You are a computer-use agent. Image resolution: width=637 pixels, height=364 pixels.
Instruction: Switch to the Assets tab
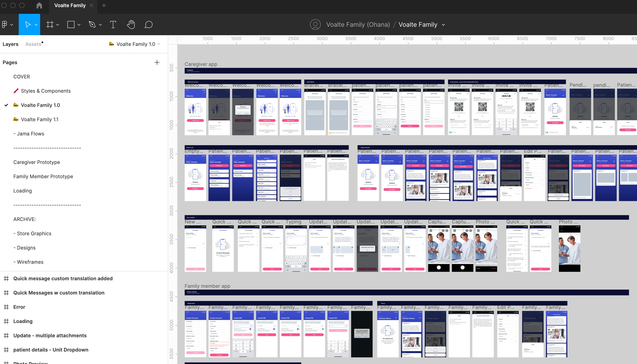pyautogui.click(x=33, y=44)
